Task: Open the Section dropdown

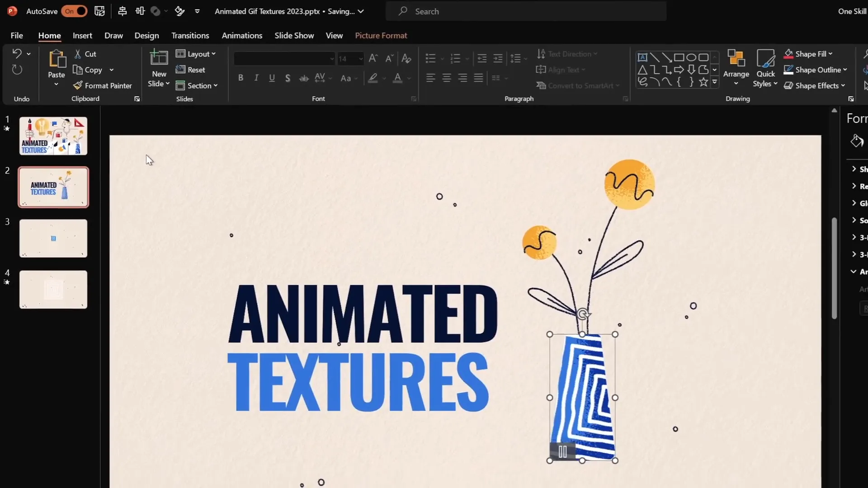Action: click(197, 85)
